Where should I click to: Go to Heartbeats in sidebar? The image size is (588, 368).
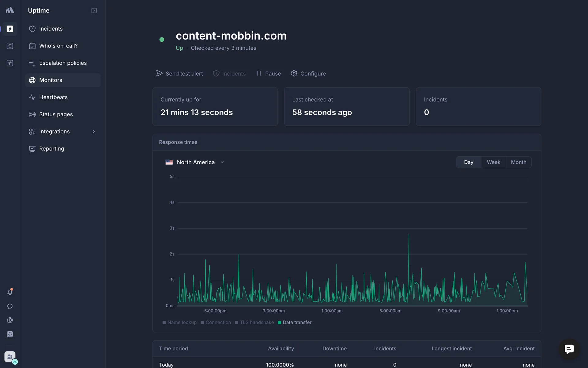click(x=53, y=97)
